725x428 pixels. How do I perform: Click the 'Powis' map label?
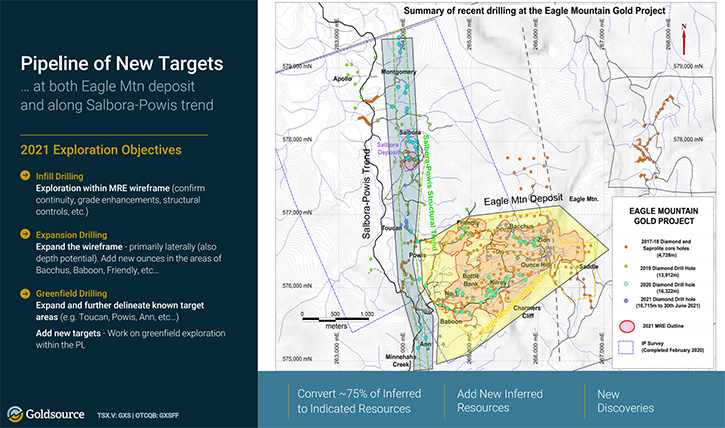point(418,255)
